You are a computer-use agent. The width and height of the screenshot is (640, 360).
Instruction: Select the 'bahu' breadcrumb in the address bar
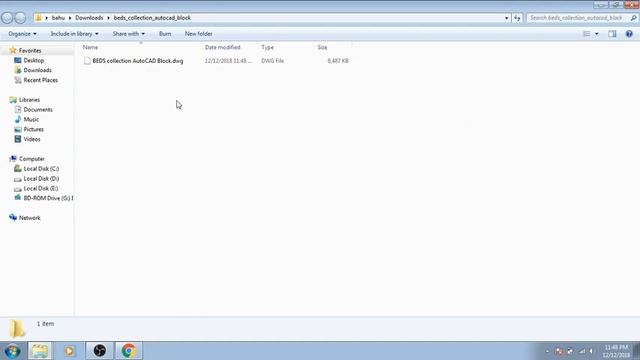[x=58, y=18]
